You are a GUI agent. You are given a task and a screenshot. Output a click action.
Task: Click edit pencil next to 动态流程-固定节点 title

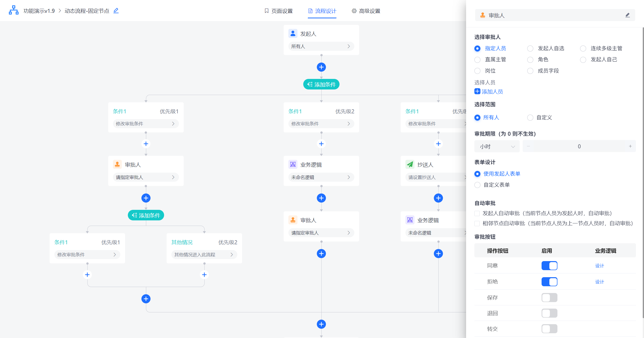point(116,11)
